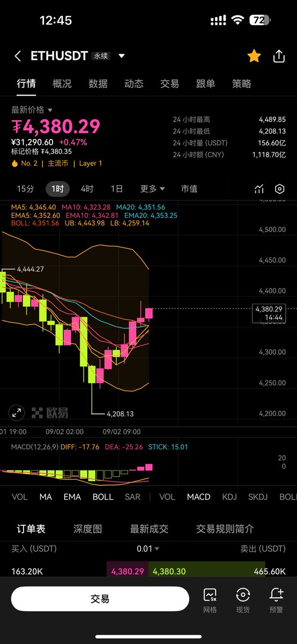Viewport: 297px width, 644px height.
Task: Switch to the 数据 tab
Action: pos(98,84)
